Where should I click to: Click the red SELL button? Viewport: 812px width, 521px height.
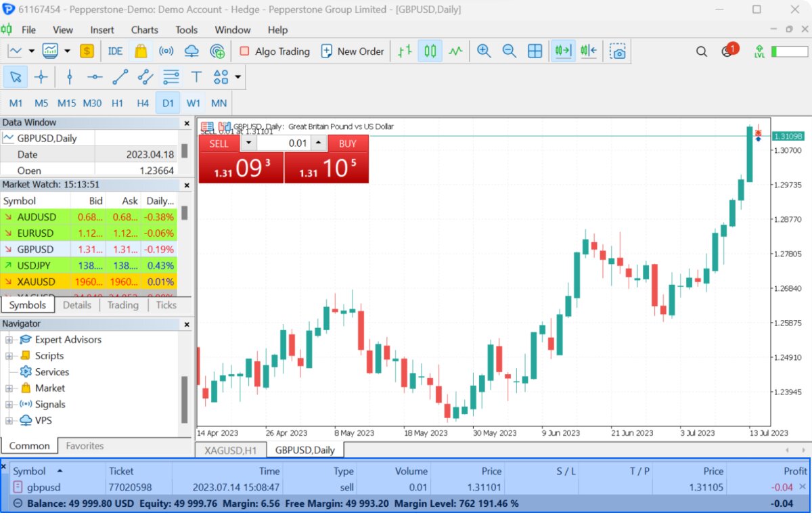[219, 143]
